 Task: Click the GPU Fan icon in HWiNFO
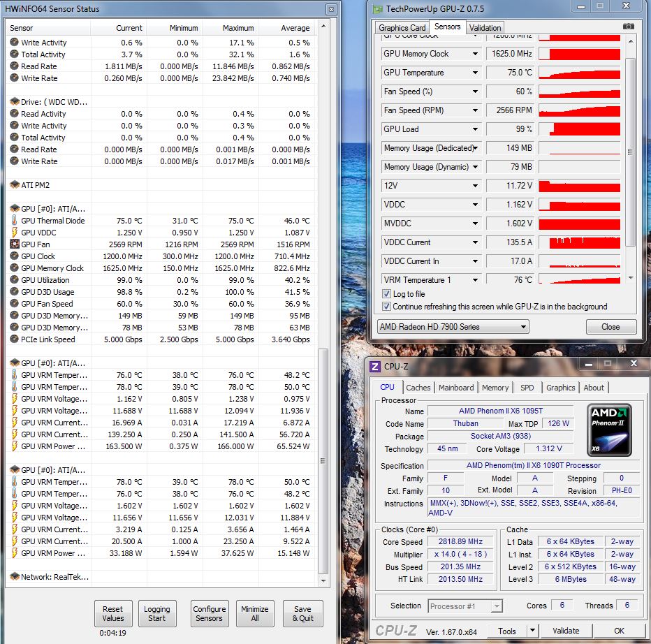coord(14,244)
